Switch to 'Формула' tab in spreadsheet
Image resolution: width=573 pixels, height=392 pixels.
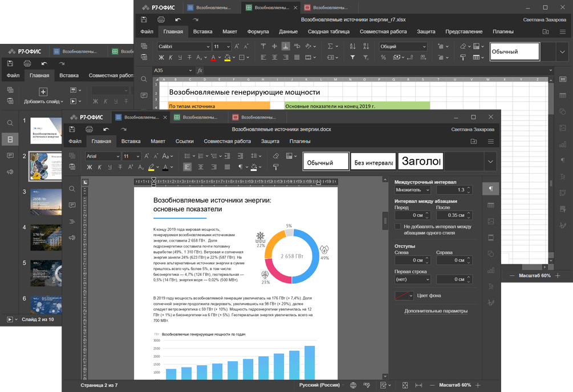[258, 32]
